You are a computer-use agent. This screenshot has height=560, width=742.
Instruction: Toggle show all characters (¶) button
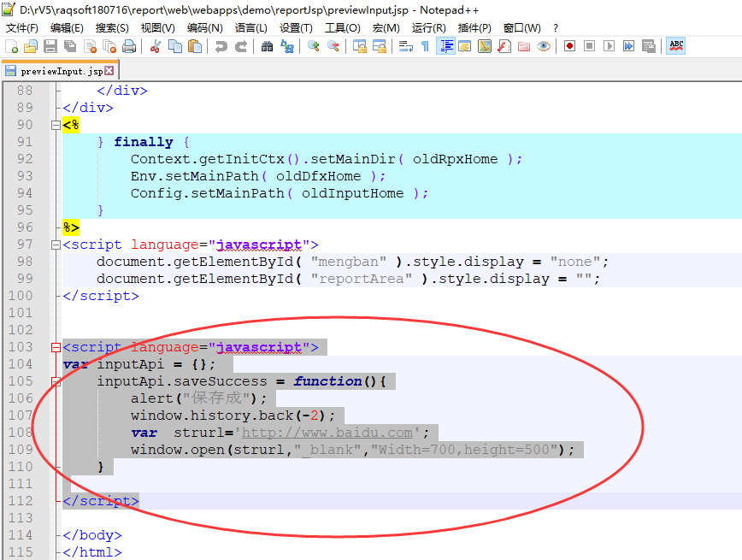425,46
